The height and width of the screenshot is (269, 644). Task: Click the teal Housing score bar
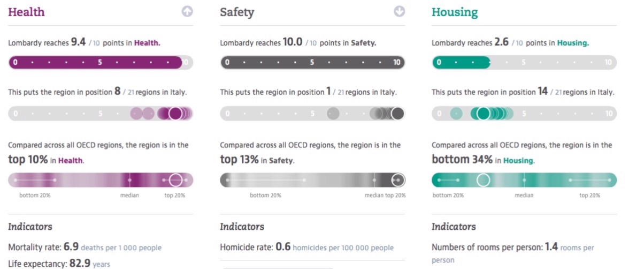coord(461,63)
